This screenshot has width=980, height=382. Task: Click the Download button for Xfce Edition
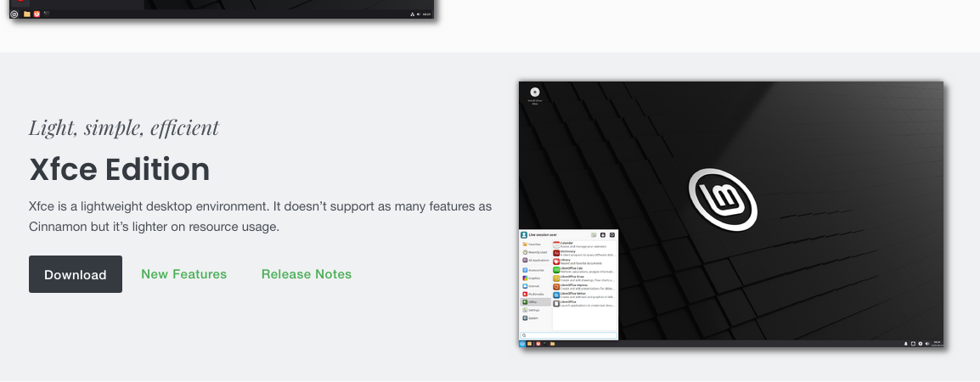click(76, 274)
